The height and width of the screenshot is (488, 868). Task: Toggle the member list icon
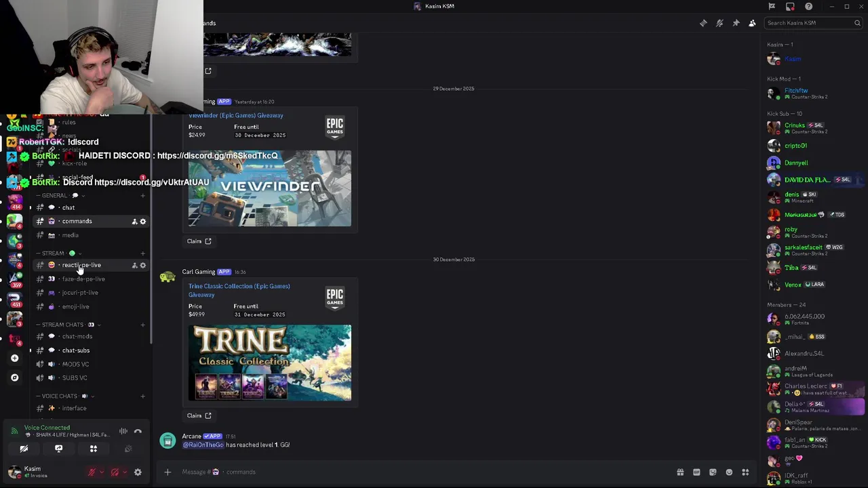click(752, 23)
